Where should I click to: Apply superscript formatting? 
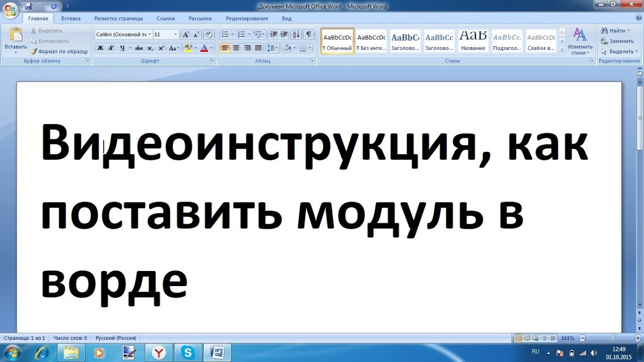162,48
